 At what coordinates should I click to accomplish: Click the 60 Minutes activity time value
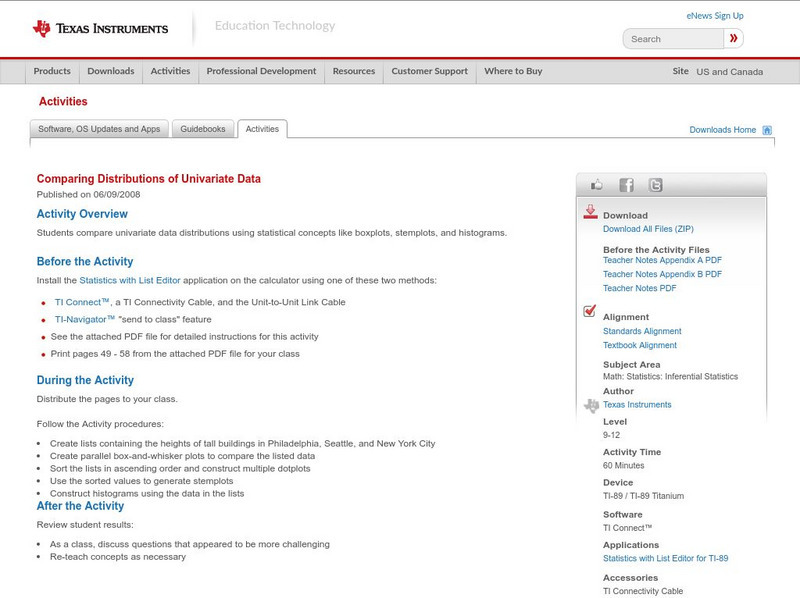pos(623,465)
